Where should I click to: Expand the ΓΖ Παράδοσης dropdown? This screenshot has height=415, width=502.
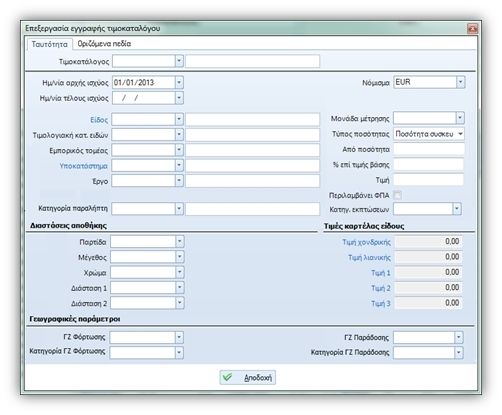coord(459,337)
